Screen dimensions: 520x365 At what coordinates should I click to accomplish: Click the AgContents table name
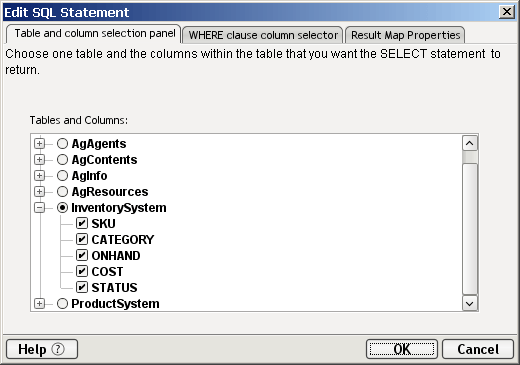click(104, 160)
